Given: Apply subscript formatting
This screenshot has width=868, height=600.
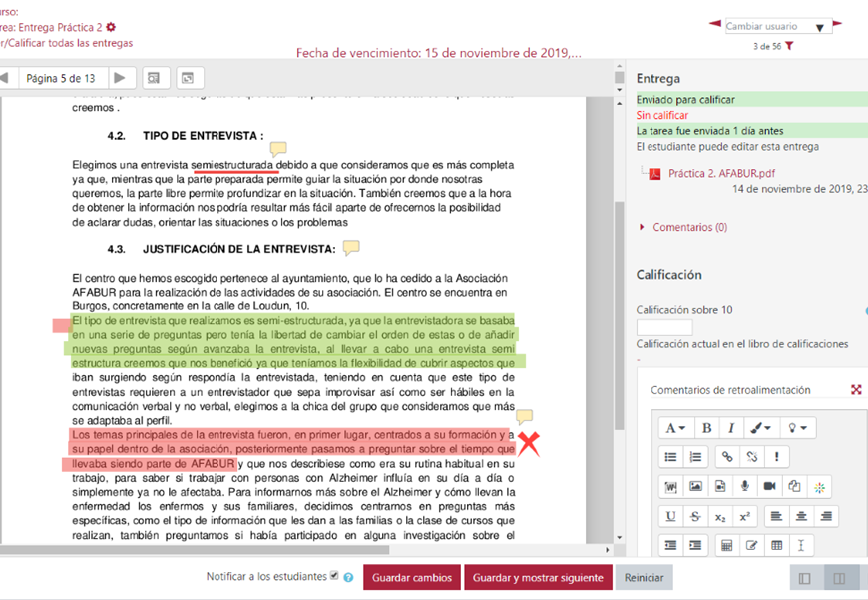Looking at the screenshot, I should [x=720, y=516].
